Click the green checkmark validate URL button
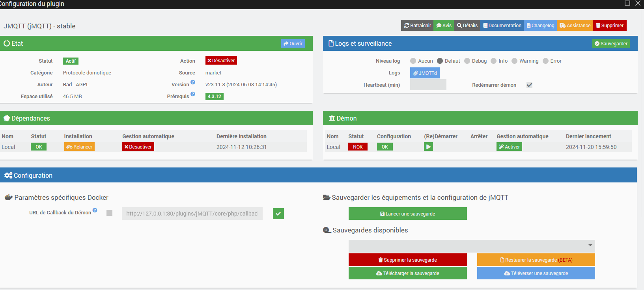The width and height of the screenshot is (644, 290). point(278,214)
